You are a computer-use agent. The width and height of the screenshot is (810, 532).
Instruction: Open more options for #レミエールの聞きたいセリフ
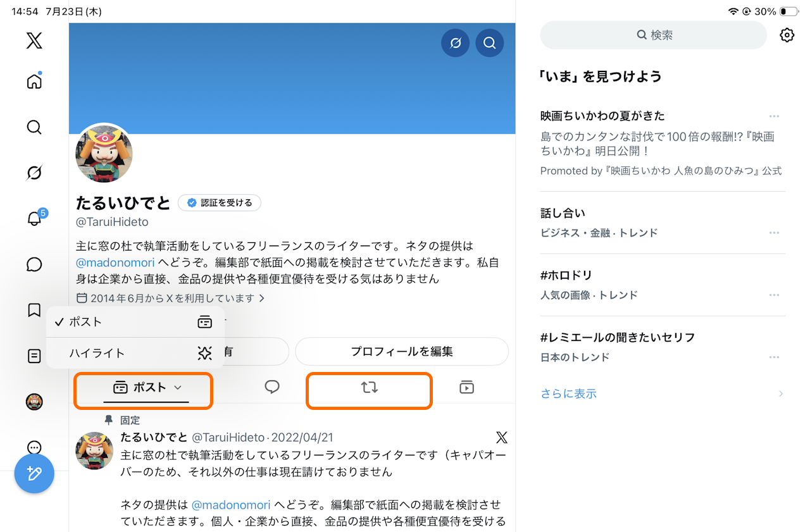tap(774, 357)
